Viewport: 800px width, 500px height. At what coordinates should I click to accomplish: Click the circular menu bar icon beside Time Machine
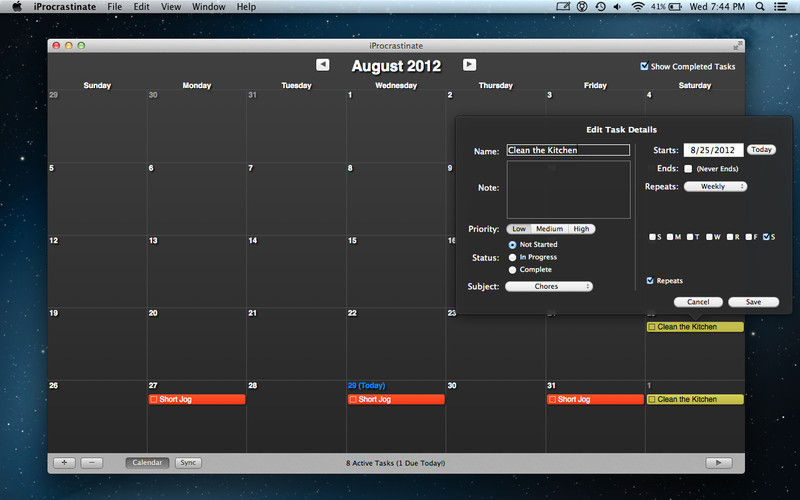click(582, 7)
